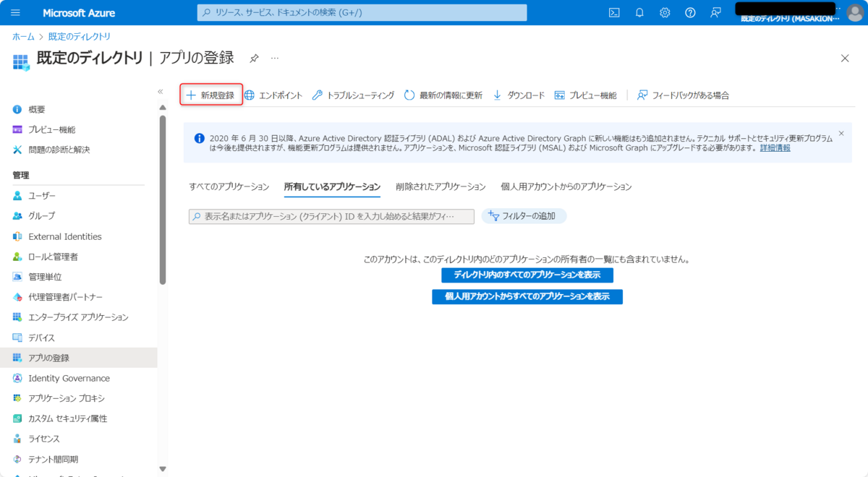The image size is (868, 477).
Task: Open 個人用アカウントからのアプリケーション tab
Action: pyautogui.click(x=566, y=186)
